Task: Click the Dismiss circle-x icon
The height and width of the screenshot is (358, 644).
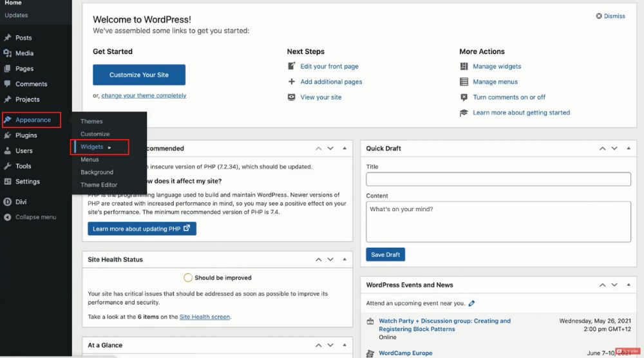Action: 599,16
